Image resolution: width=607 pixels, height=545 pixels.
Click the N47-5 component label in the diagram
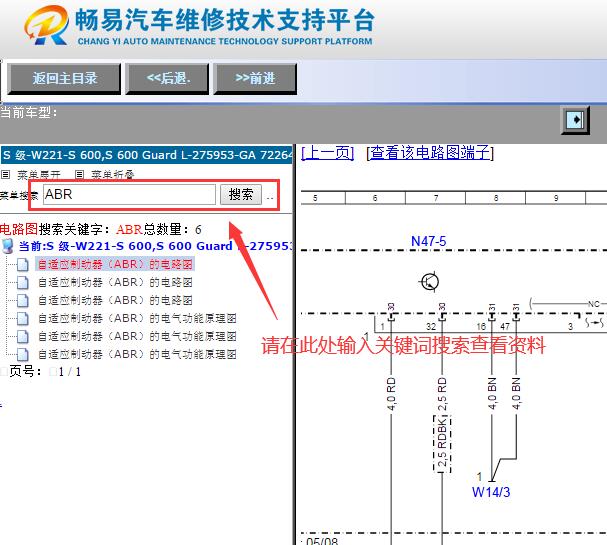coord(429,242)
